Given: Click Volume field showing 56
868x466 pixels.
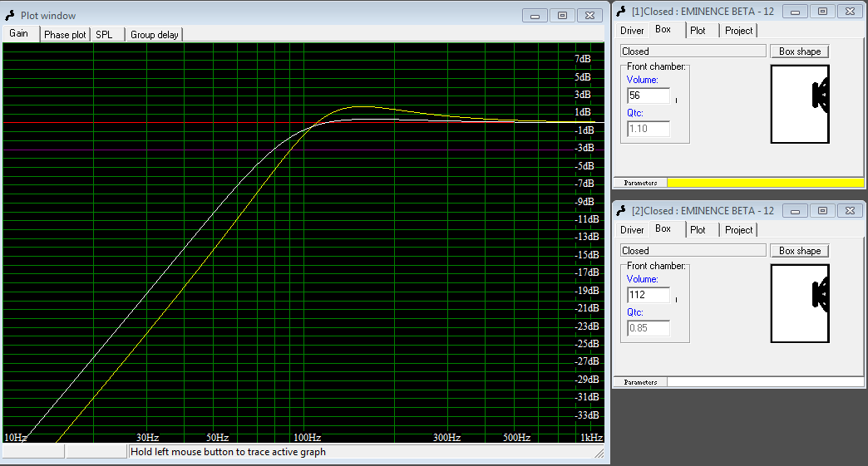Looking at the screenshot, I should click(649, 96).
